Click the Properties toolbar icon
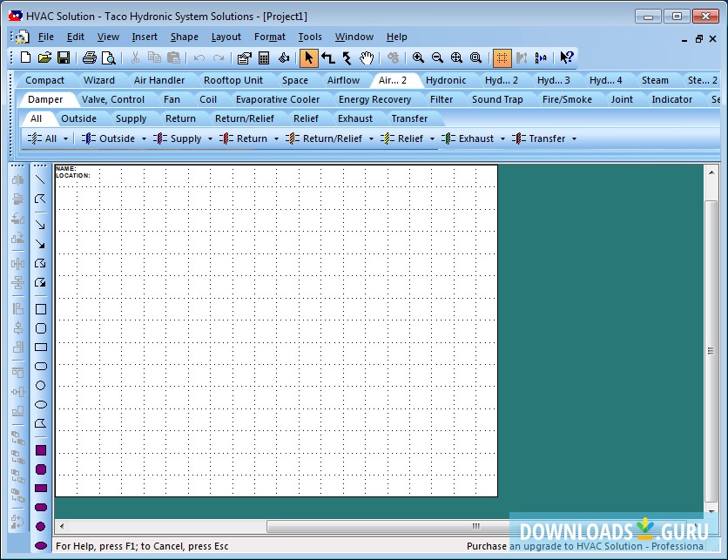Viewport: 728px width, 560px height. [244, 58]
